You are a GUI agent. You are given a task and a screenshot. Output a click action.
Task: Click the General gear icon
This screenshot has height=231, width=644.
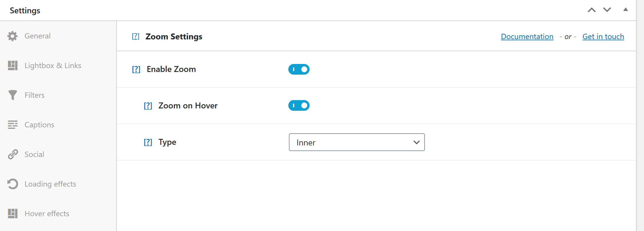point(12,36)
